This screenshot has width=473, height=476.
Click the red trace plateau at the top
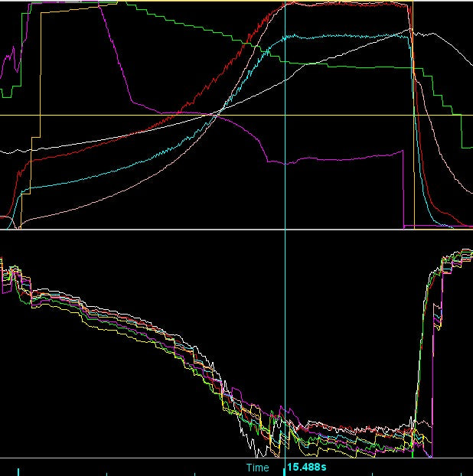pos(344,4)
